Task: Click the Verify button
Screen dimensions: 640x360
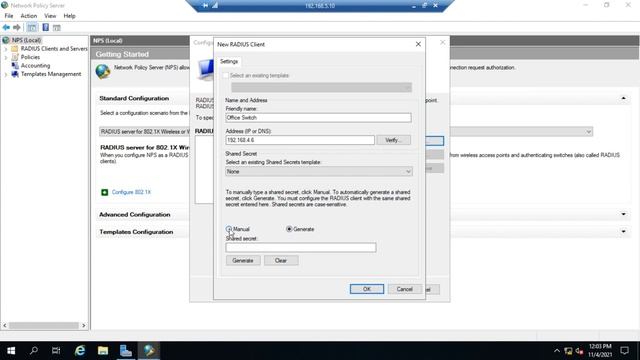Action: (393, 140)
